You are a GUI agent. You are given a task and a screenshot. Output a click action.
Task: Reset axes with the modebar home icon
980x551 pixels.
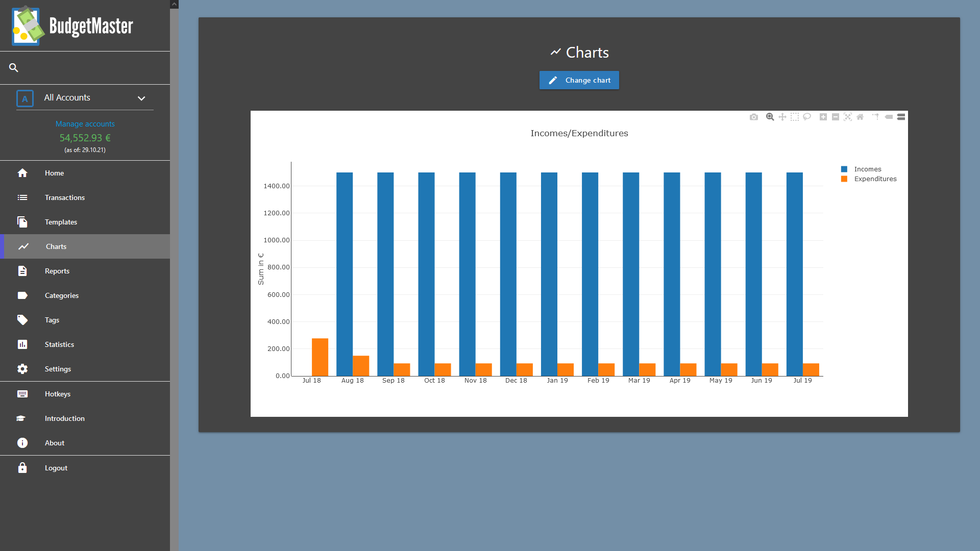(860, 117)
